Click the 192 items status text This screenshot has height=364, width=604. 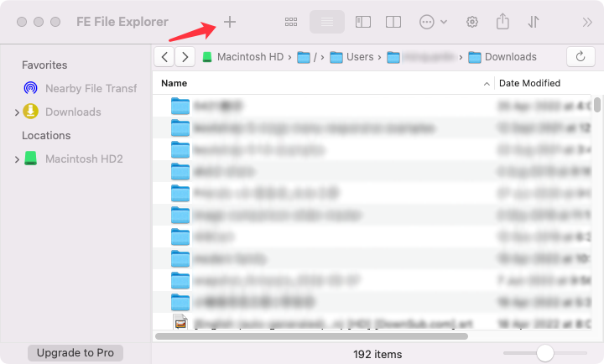point(377,355)
